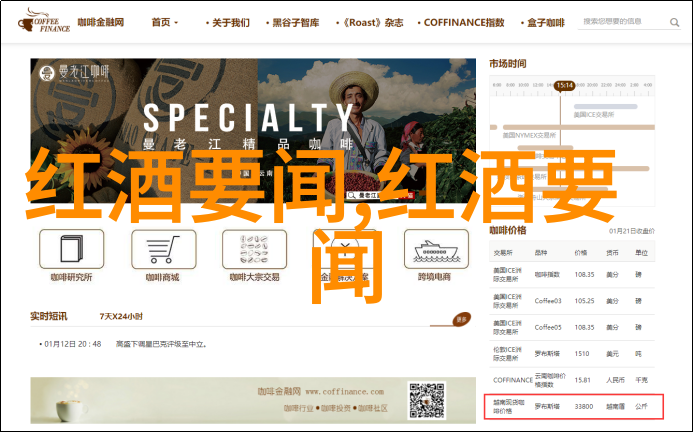Viewport: 694px width, 433px height.
Task: Click the 33800 price cell
Action: (584, 406)
